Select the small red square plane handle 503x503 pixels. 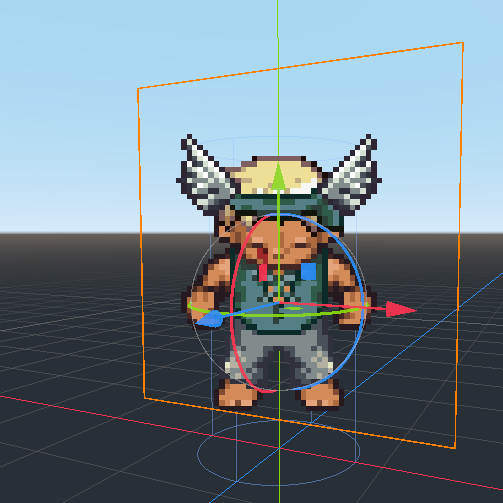click(263, 272)
